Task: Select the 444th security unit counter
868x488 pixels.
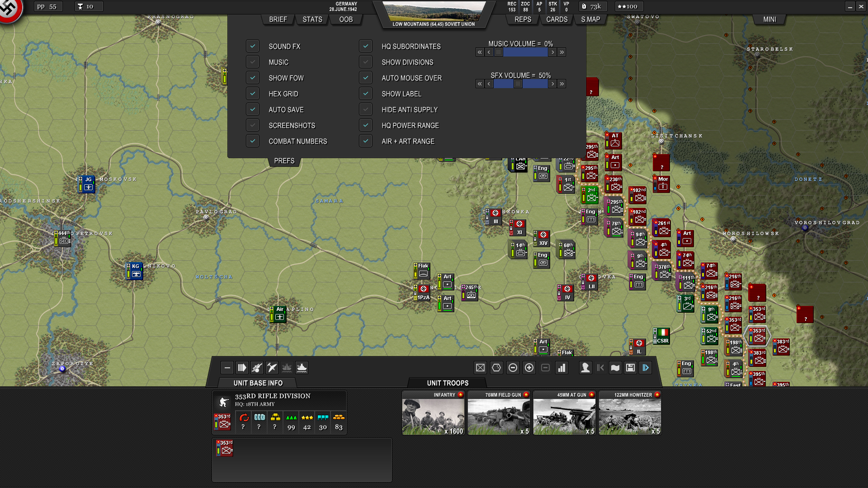Action: pos(63,238)
